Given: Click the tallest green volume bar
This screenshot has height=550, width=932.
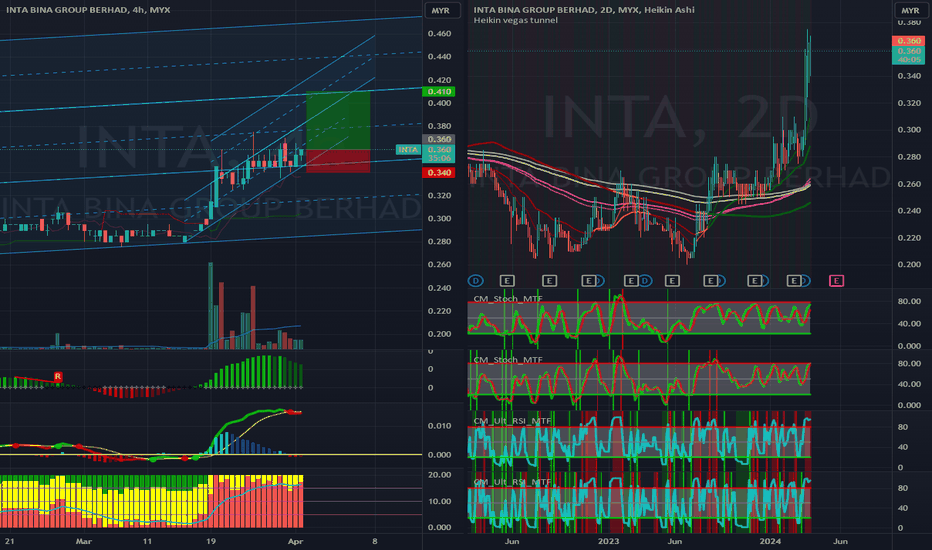Looking at the screenshot, I should (210, 306).
